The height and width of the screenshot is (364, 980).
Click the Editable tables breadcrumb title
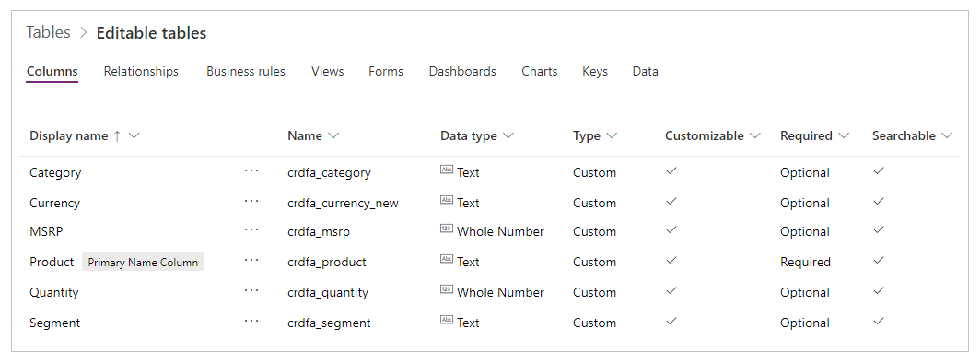tap(151, 32)
